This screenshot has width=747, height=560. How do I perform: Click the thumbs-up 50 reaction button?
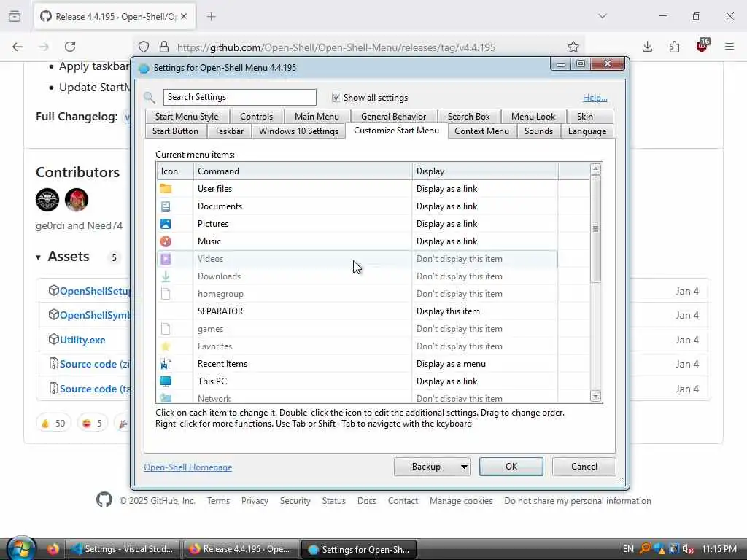point(53,424)
